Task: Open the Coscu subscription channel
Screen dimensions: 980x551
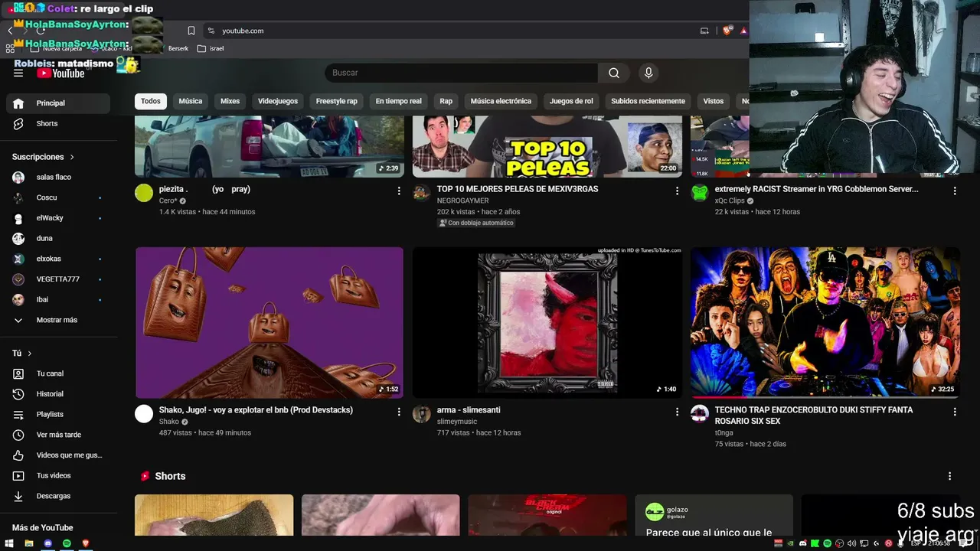Action: coord(58,197)
